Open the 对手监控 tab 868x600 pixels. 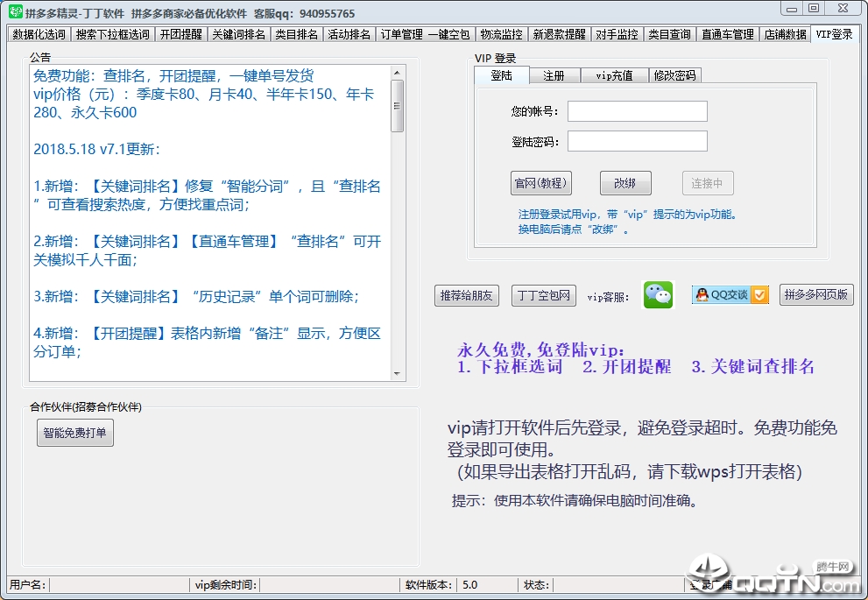click(617, 34)
